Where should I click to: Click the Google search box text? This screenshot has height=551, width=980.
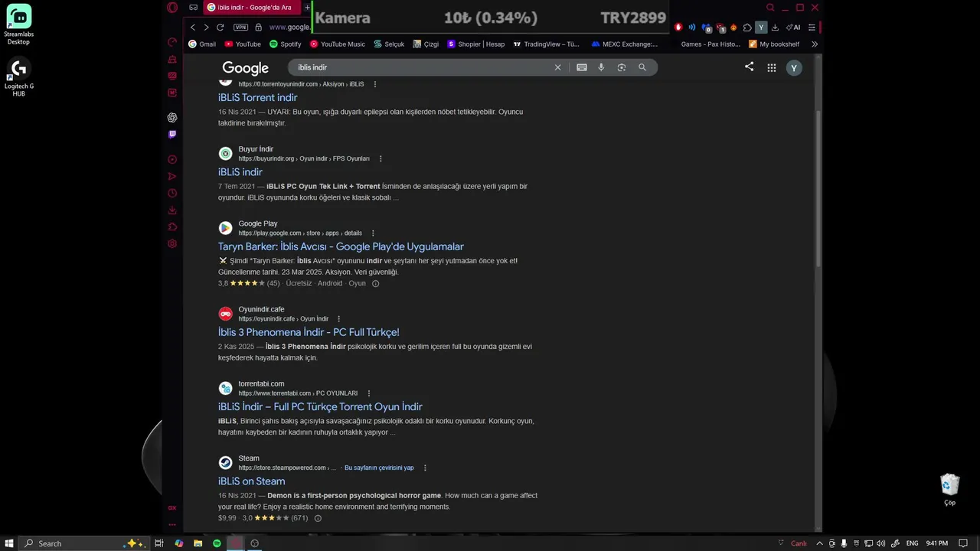[x=312, y=67]
